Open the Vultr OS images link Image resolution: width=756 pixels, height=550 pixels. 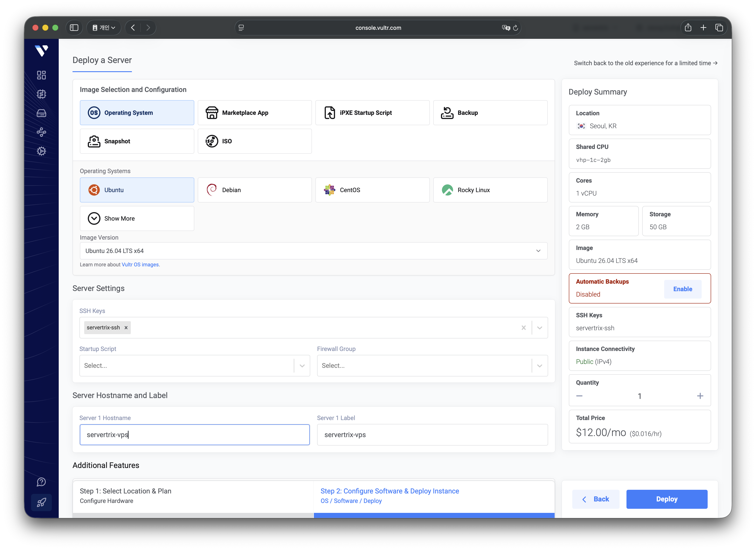(x=140, y=264)
